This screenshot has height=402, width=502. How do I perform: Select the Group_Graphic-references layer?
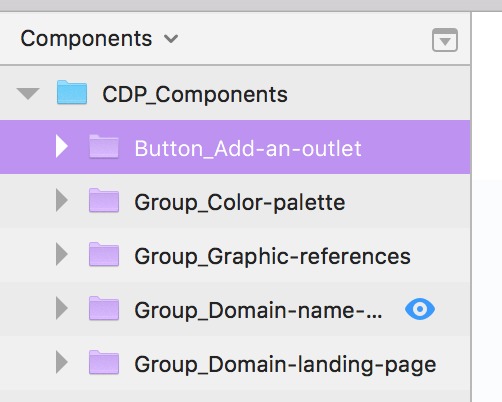(235, 255)
